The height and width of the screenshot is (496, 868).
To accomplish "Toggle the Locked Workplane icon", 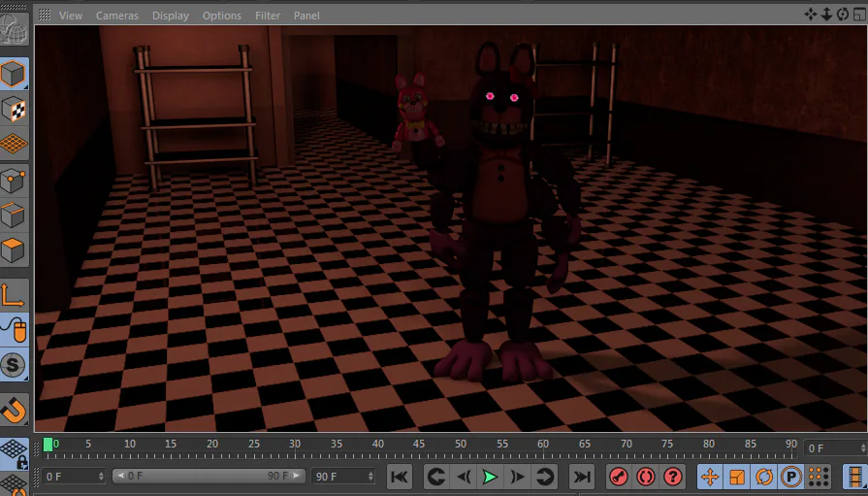I will (x=14, y=454).
